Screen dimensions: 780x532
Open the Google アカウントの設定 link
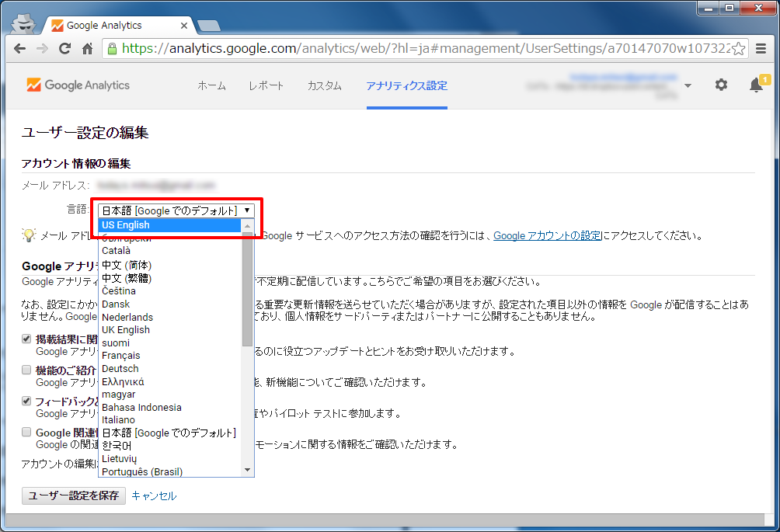click(547, 235)
